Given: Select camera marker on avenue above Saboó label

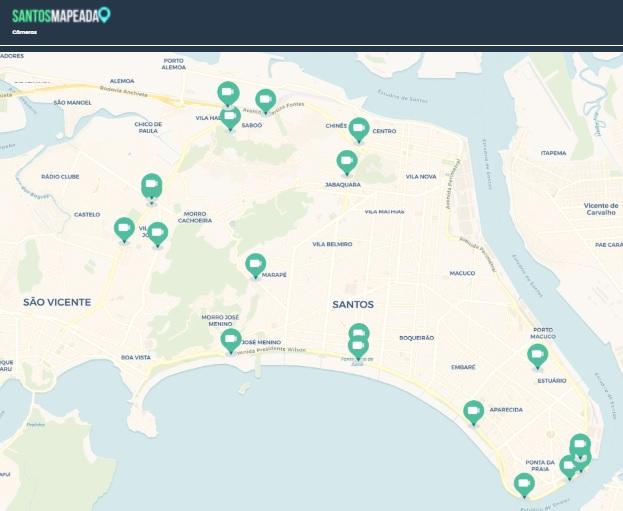Looking at the screenshot, I should coord(265,101).
